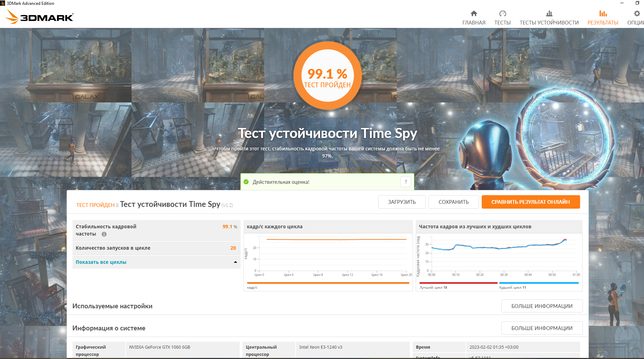Click the 3DMark logo
Viewport: 644px width, 359px height.
click(x=40, y=17)
